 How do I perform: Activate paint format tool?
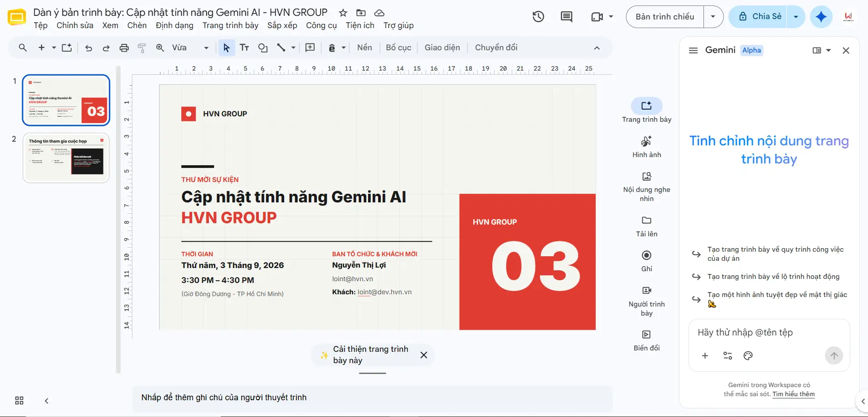click(142, 48)
